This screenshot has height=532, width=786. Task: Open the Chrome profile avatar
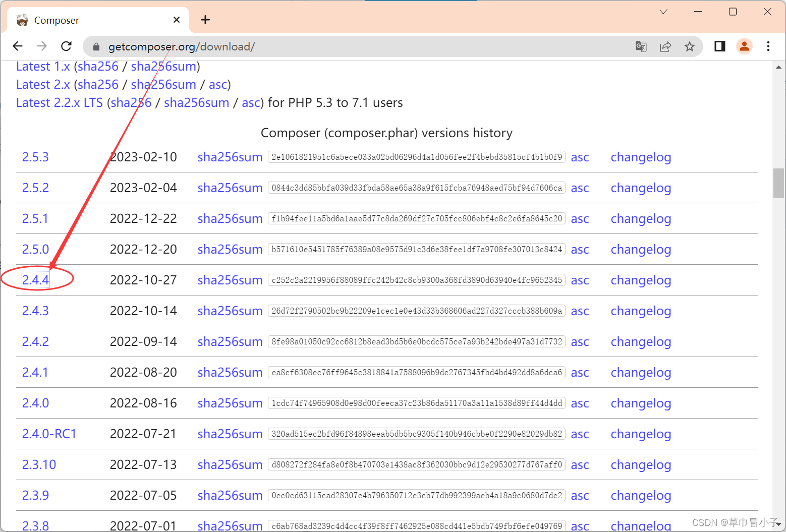click(744, 46)
